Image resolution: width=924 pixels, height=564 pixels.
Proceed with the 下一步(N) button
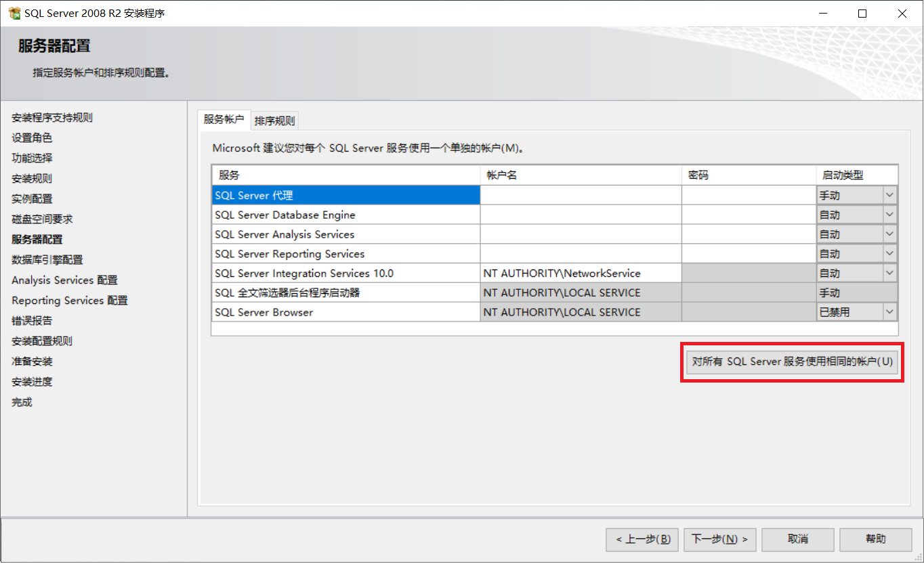719,540
